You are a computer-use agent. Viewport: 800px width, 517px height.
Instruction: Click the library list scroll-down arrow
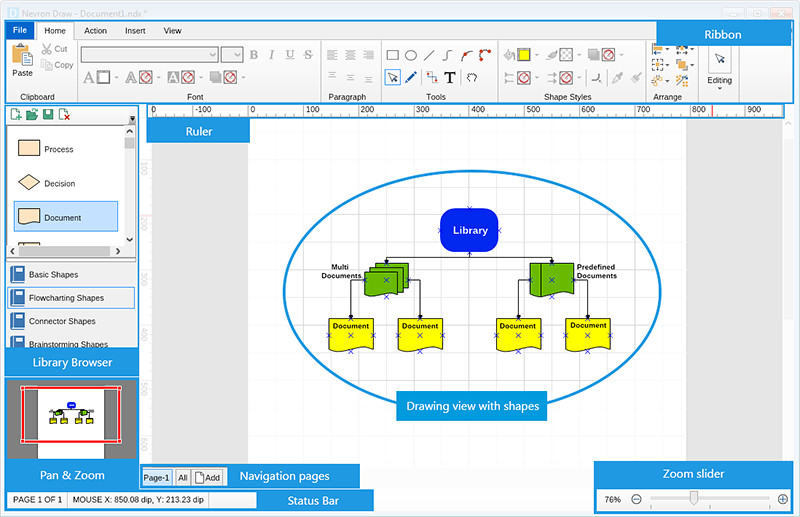click(x=130, y=239)
